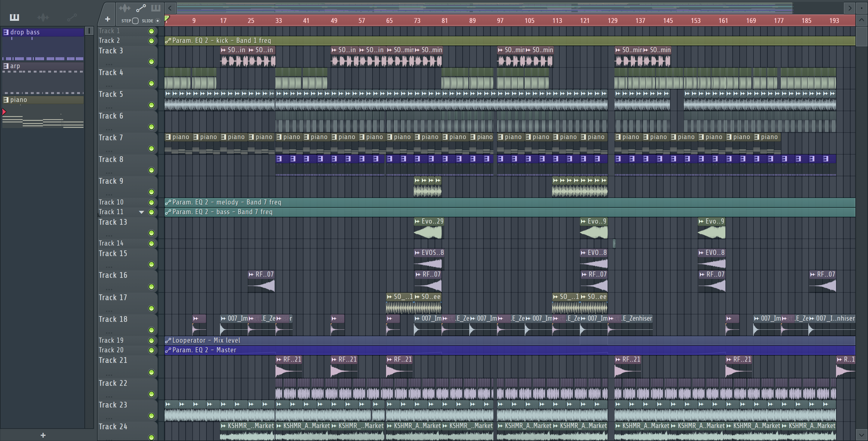
Task: Open the last RF..07 clip icon on Track 16
Action: (x=813, y=274)
